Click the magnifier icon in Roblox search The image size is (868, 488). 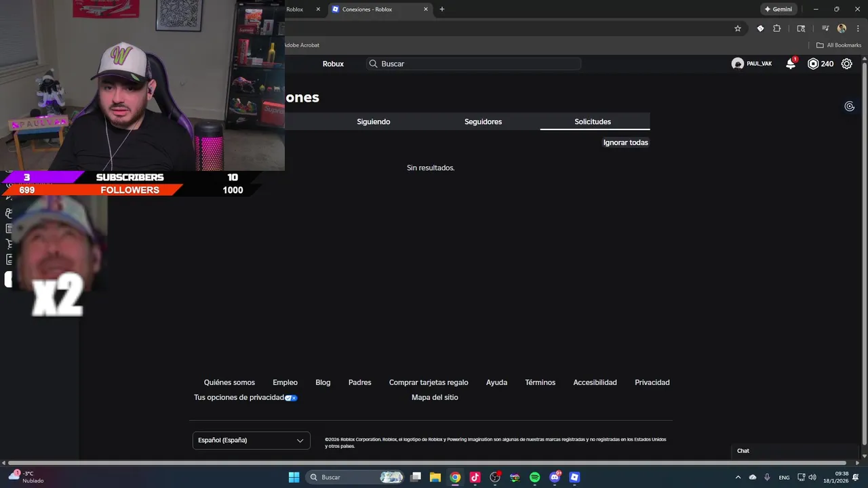(373, 64)
